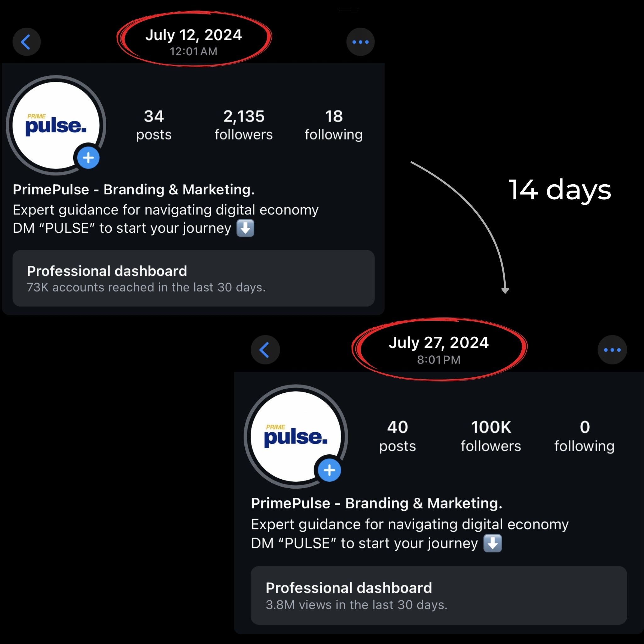The width and height of the screenshot is (644, 644).
Task: Open the 0 following list
Action: [x=584, y=436]
